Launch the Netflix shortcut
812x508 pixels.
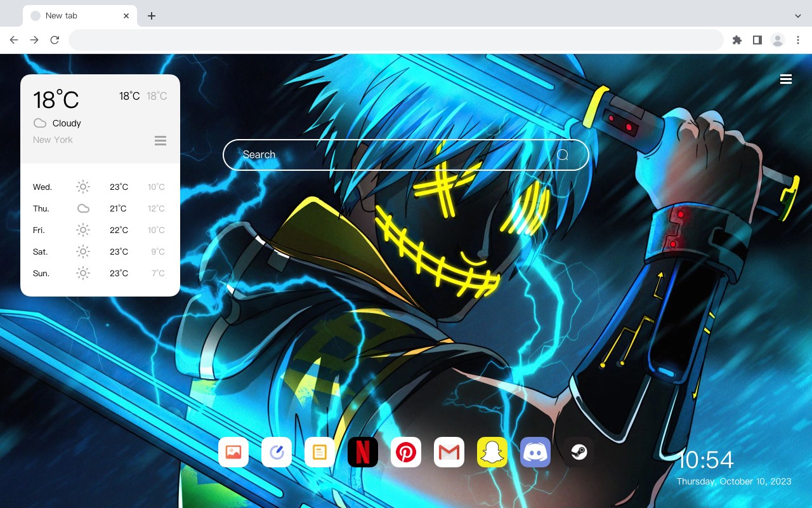(x=363, y=452)
